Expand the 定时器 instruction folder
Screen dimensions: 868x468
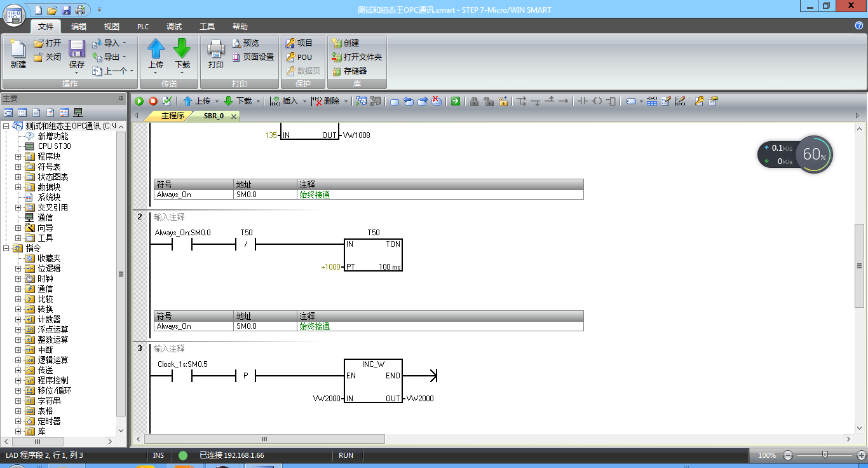tap(18, 421)
